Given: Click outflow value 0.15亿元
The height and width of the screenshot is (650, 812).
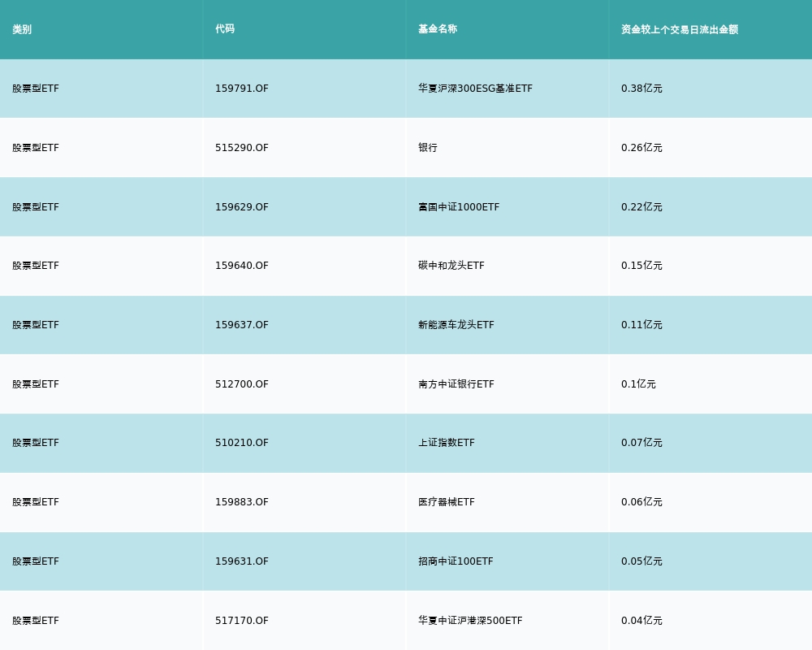Looking at the screenshot, I should coord(642,266).
